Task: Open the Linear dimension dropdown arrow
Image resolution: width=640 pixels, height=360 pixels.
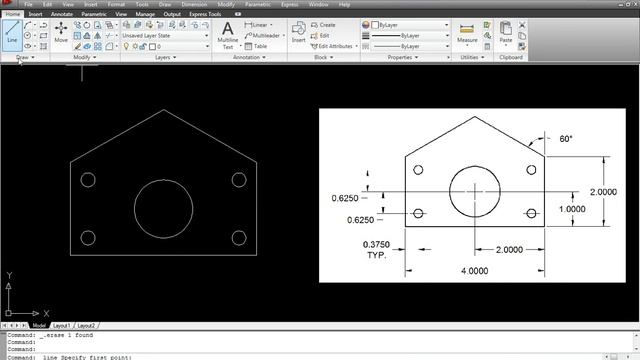Action: click(x=271, y=25)
